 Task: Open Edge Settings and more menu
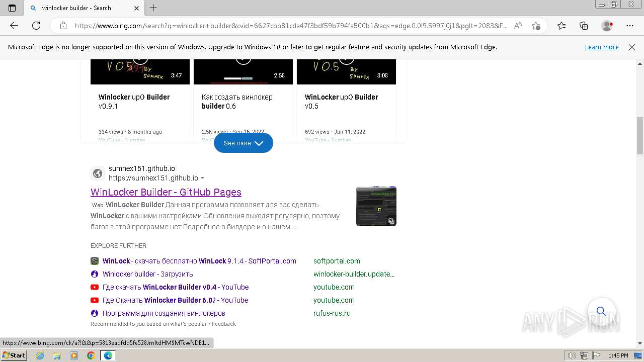pos(630,26)
